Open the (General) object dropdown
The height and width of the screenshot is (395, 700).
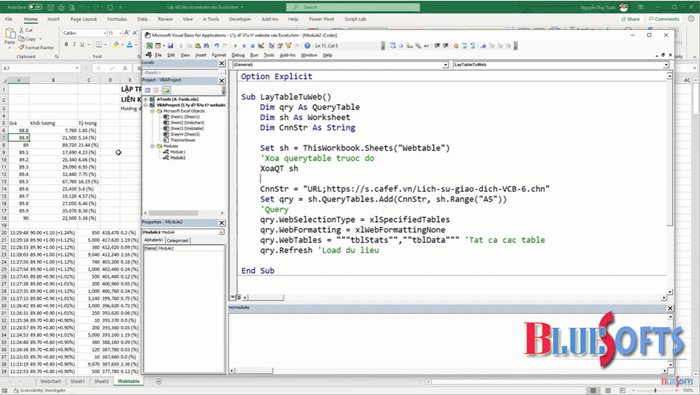click(340, 65)
